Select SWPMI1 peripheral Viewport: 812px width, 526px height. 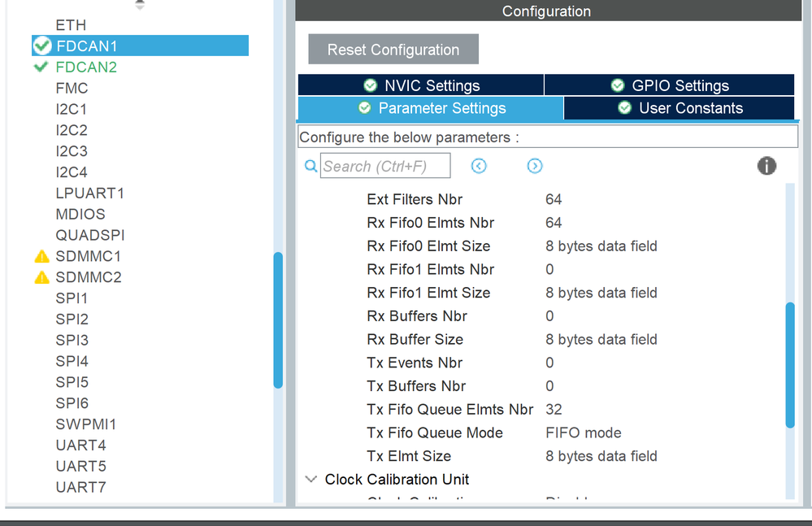[86, 424]
